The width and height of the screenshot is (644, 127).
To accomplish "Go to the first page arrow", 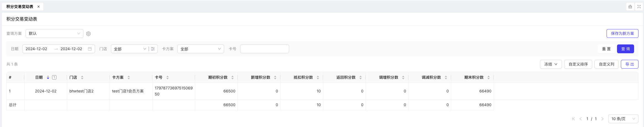I will tap(574, 119).
